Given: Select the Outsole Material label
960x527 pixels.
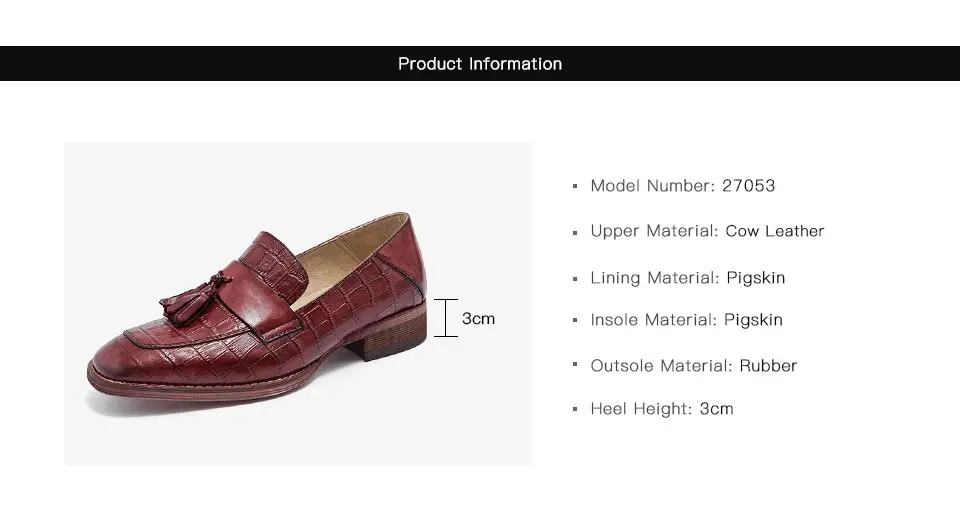Looking at the screenshot, I should coord(661,366).
